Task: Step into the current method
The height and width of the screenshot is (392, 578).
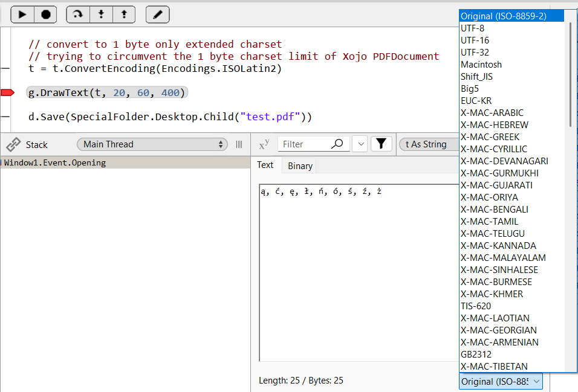Action: 101,14
